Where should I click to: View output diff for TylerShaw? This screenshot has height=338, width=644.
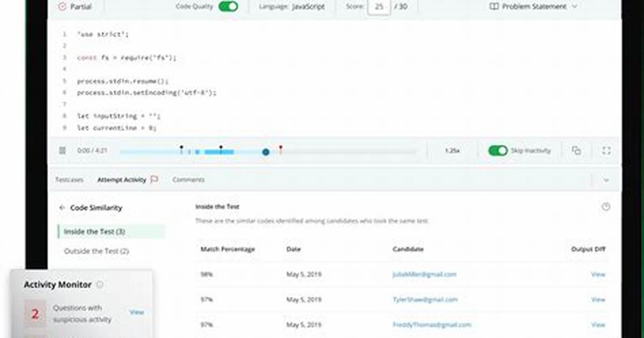point(598,299)
